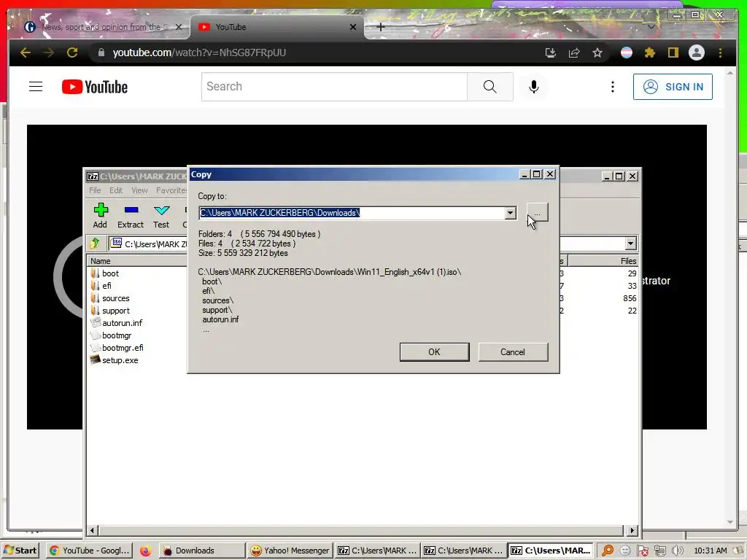Close the YouTube tab

pyautogui.click(x=353, y=27)
